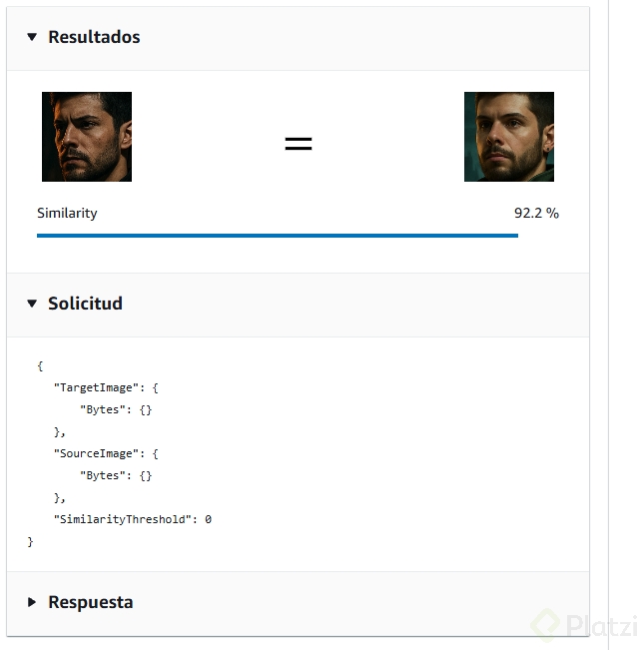644x650 pixels.
Task: Click the equals sign between faces
Action: (x=299, y=143)
